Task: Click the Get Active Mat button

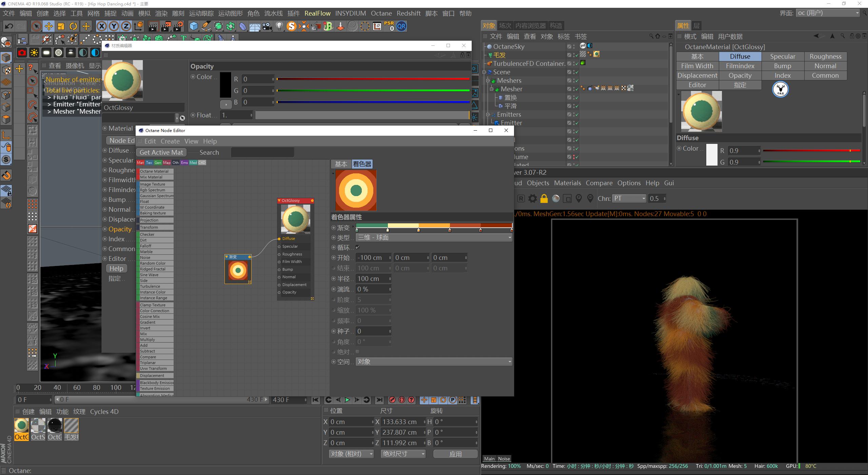Action: point(161,152)
